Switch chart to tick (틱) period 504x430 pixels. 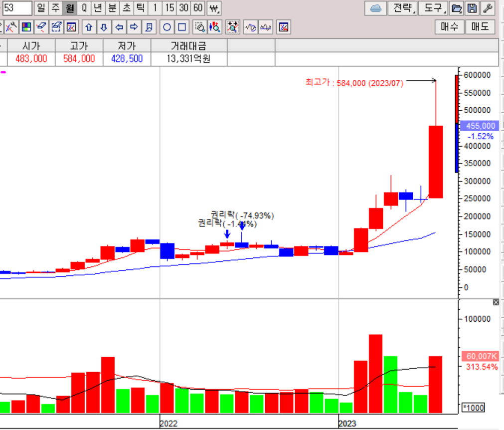click(141, 8)
